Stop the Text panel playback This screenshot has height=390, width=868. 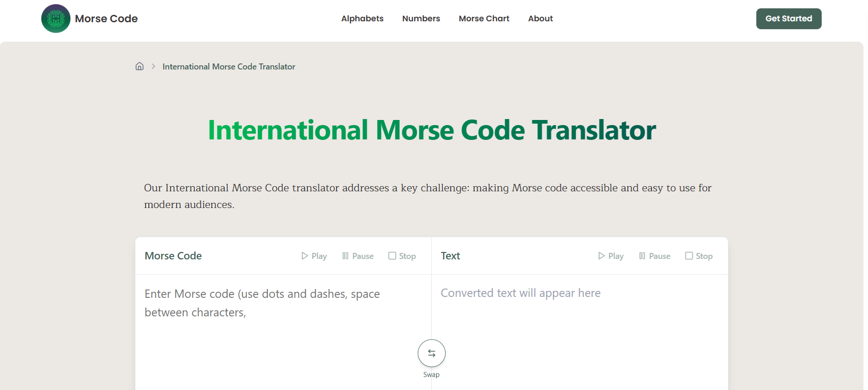pyautogui.click(x=699, y=256)
